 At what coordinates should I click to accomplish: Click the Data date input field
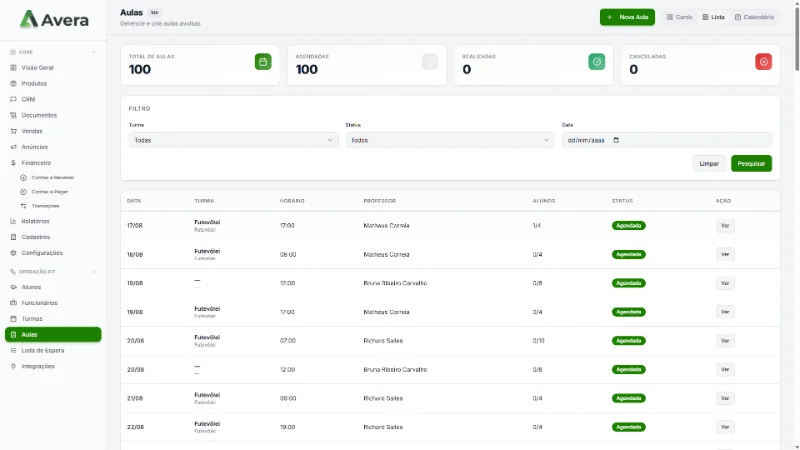667,140
